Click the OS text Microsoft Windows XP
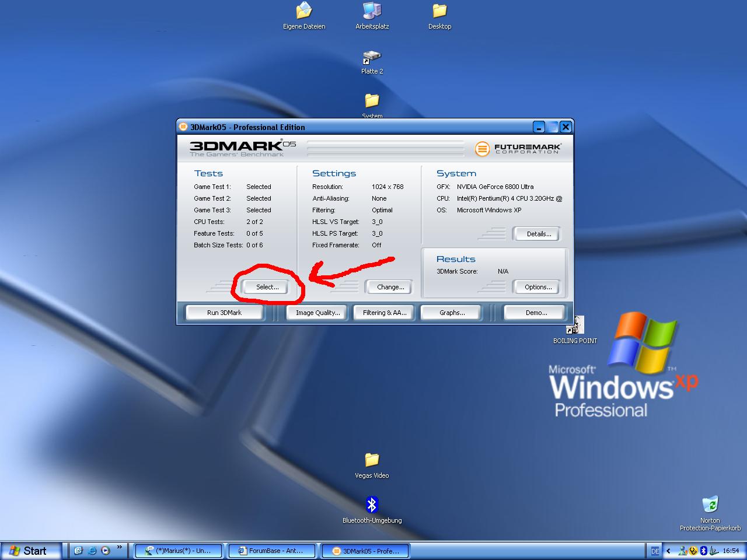 (489, 210)
